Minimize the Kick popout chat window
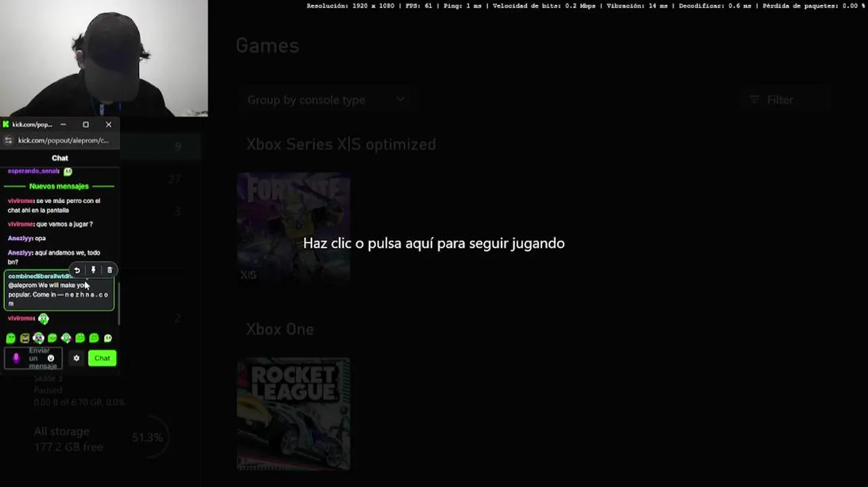The width and height of the screenshot is (868, 487). 63,124
